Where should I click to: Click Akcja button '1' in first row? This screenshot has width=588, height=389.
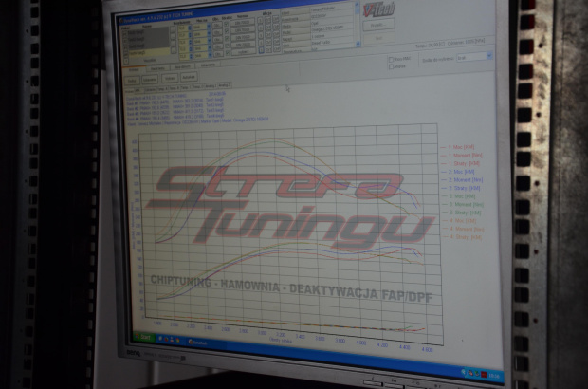click(260, 20)
